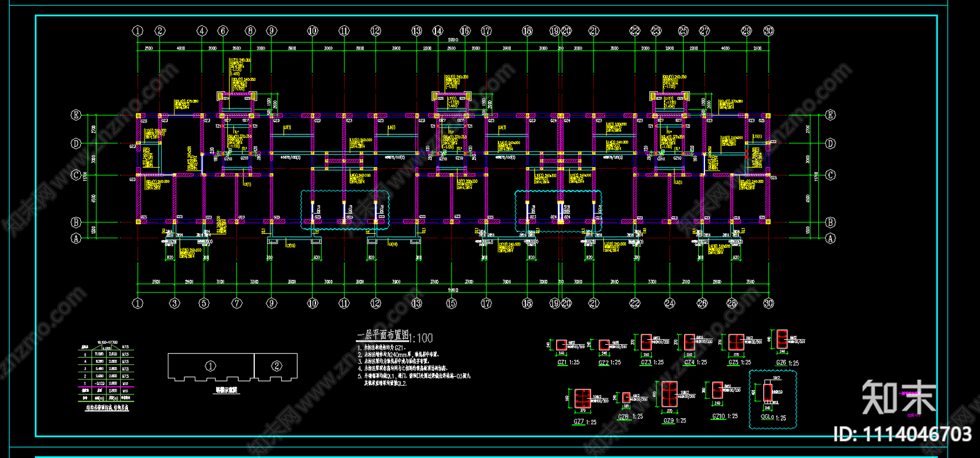Click the GZ1 column section detail
980x458 pixels.
point(562,346)
